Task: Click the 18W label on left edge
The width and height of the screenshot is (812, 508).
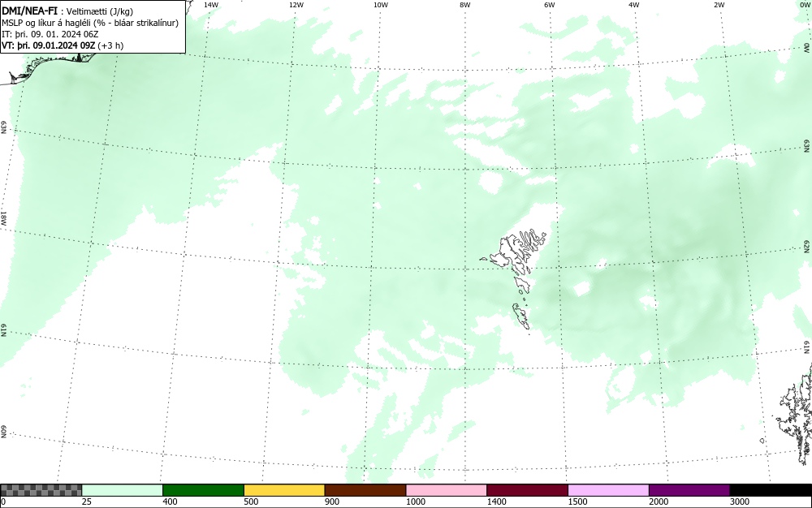Action: point(3,217)
